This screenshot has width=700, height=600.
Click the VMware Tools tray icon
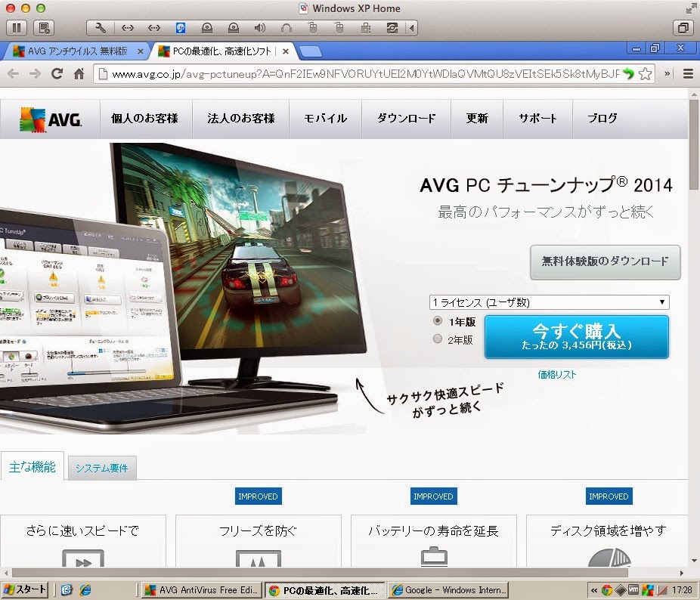click(633, 589)
